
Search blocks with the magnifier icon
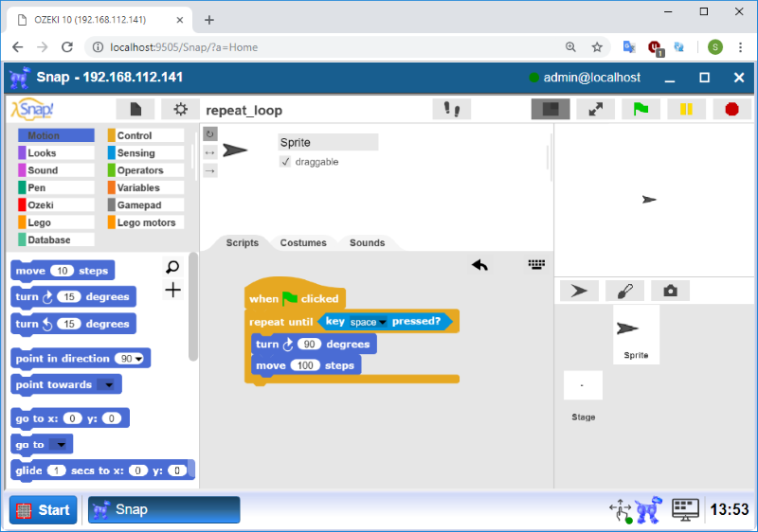coord(172,267)
